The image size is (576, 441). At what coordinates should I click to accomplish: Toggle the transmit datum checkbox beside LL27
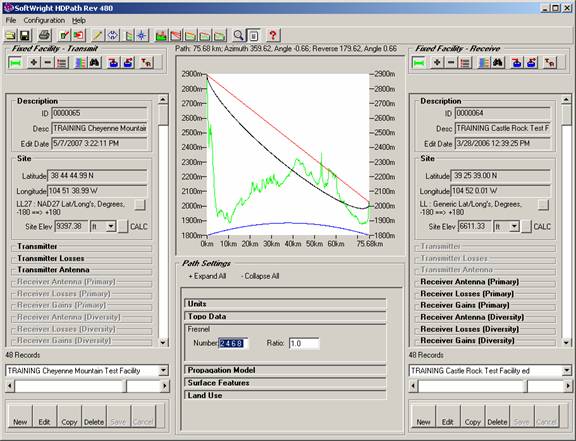pos(140,205)
